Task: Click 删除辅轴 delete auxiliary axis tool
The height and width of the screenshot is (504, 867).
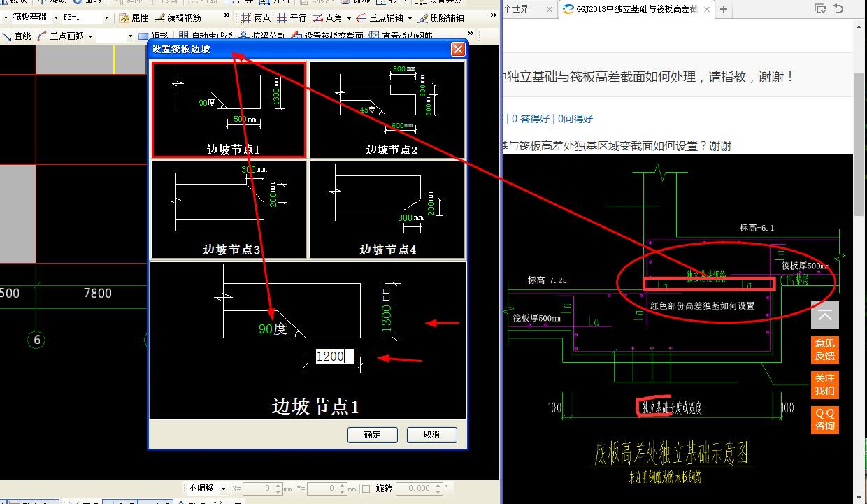Action: click(442, 17)
